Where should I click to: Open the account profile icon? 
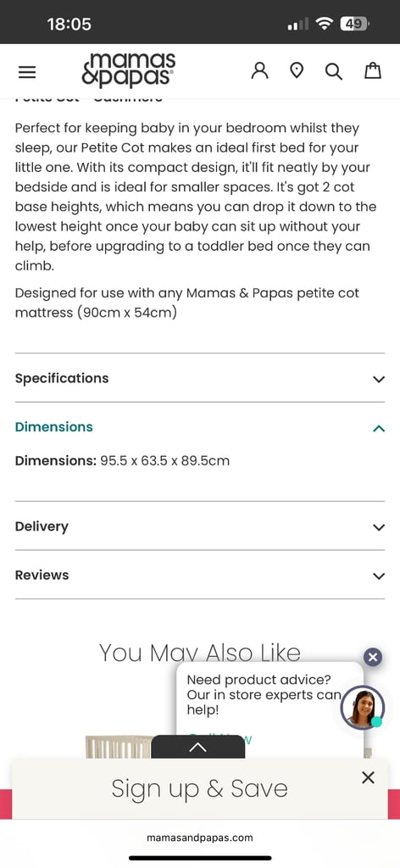(x=259, y=71)
